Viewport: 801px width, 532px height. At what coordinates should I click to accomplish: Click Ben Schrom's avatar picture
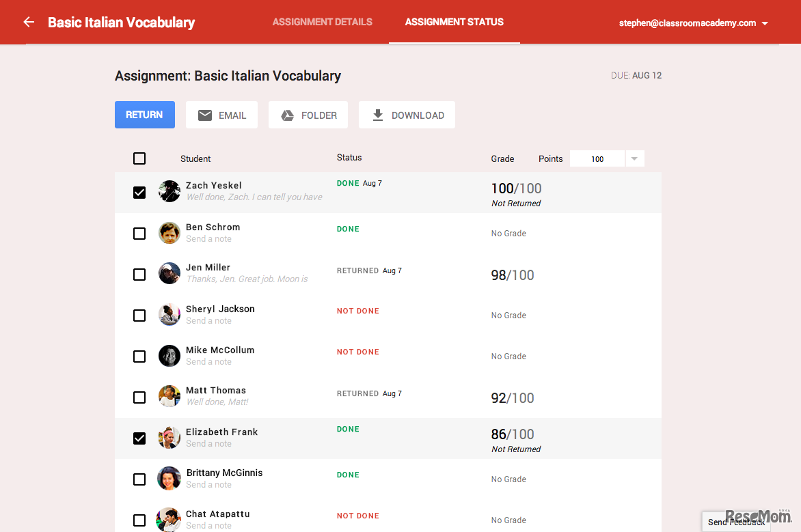[169, 232]
